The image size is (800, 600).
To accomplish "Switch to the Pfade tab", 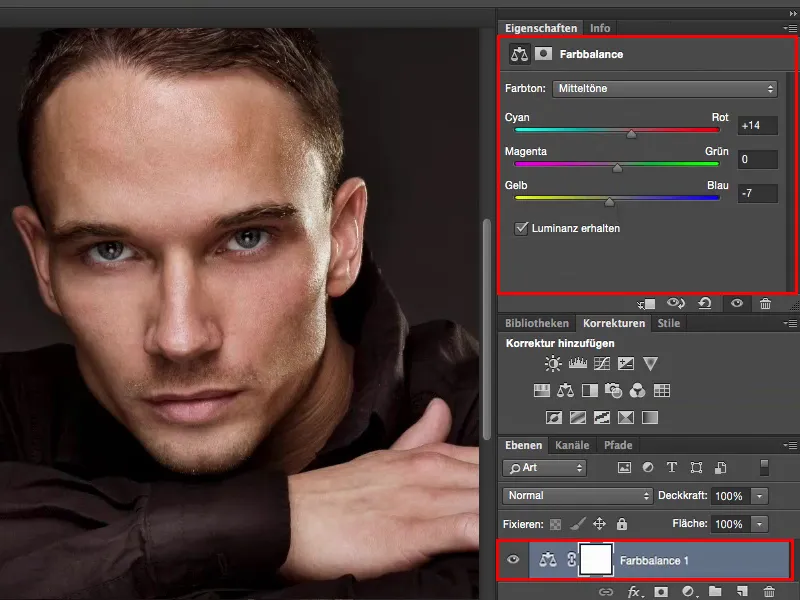I will pyautogui.click(x=618, y=445).
